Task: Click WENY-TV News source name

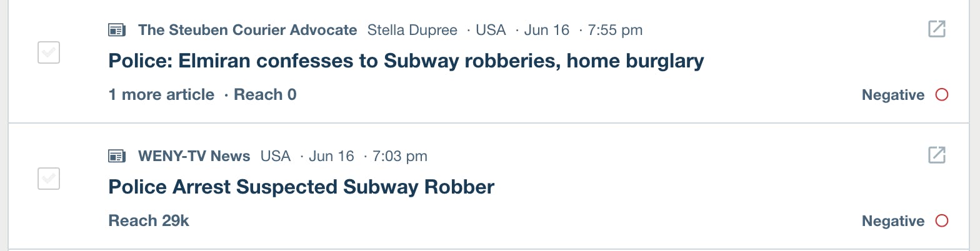Action: (x=194, y=156)
